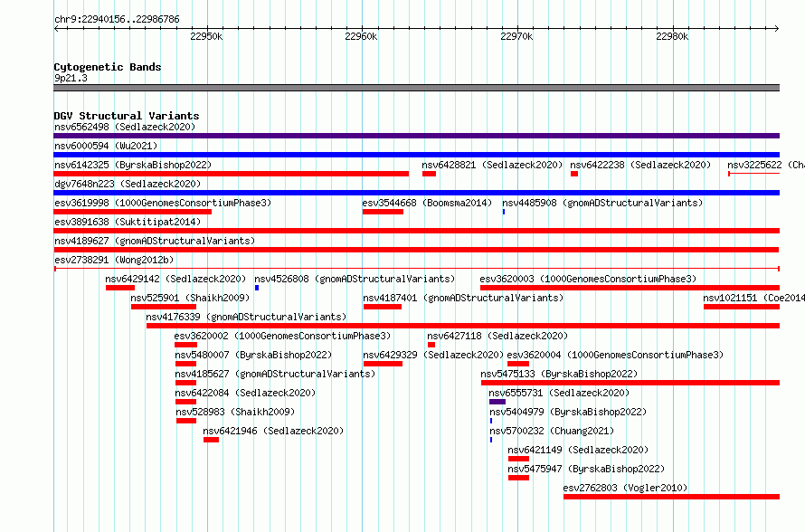Image resolution: width=805 pixels, height=532 pixels.
Task: Click the purple nsv6555731 variant bar
Action: point(497,402)
